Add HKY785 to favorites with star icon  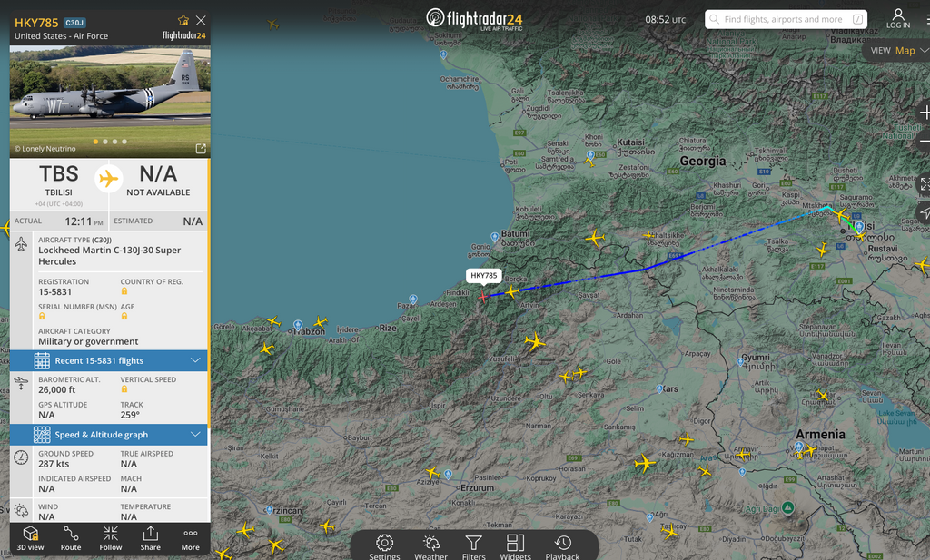[x=183, y=21]
